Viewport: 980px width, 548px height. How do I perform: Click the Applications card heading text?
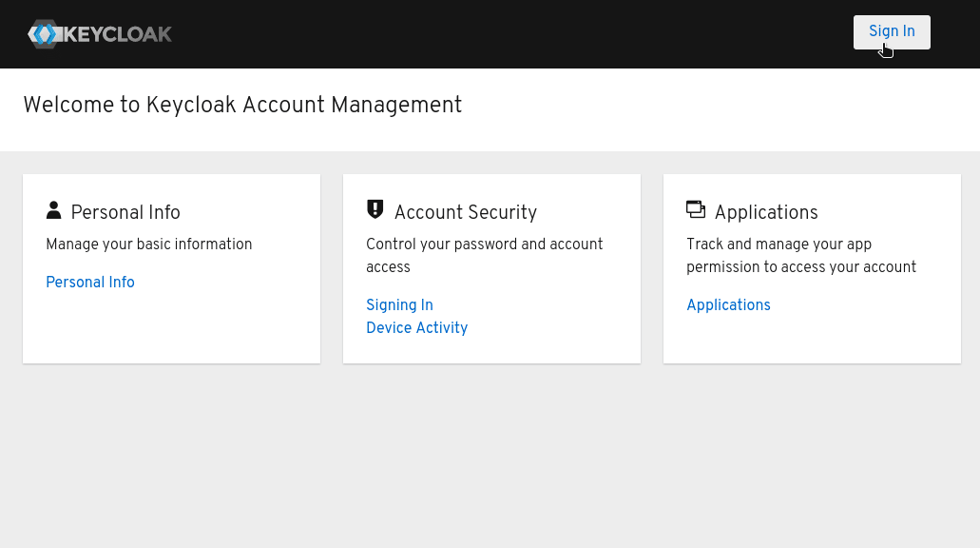(766, 212)
